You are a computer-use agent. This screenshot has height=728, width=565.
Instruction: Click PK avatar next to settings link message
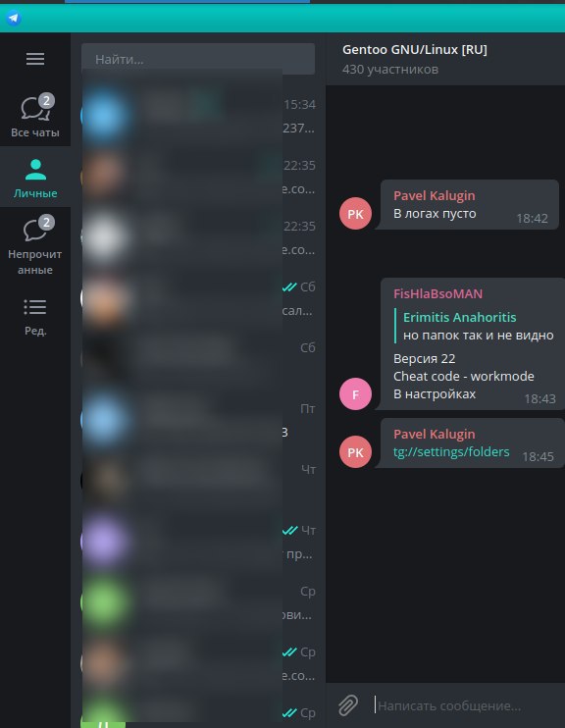356,451
